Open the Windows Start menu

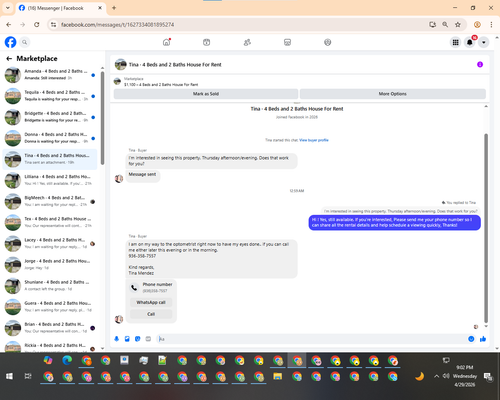[x=9, y=376]
